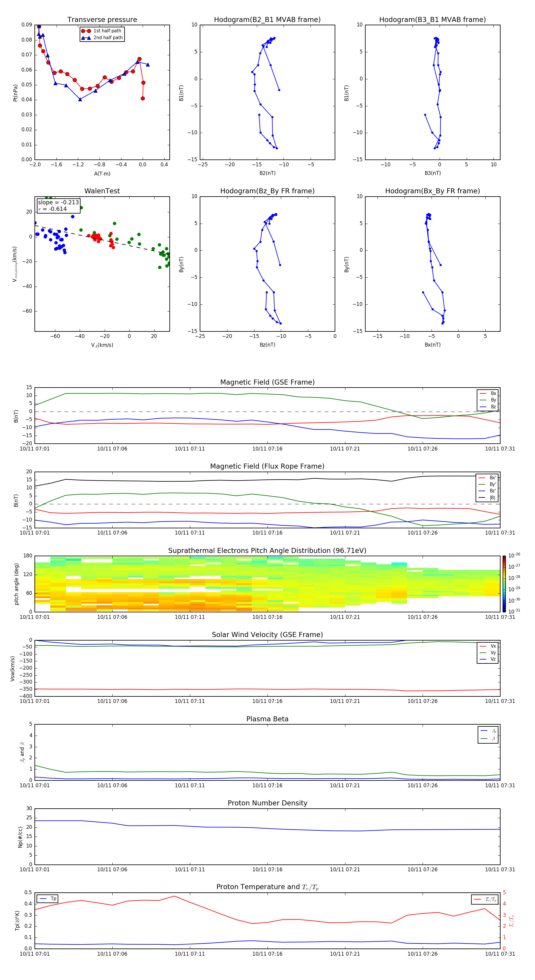Click the slope and r annotation box in WalenTest
Image resolution: width=535 pixels, height=980 pixels.
58,206
